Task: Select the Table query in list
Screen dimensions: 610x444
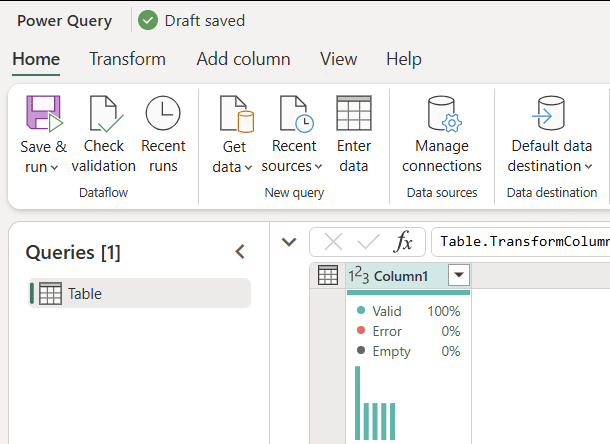Action: coord(140,293)
